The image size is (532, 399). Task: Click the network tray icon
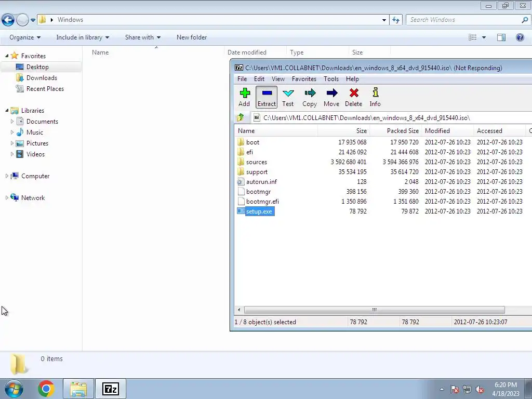pyautogui.click(x=467, y=390)
